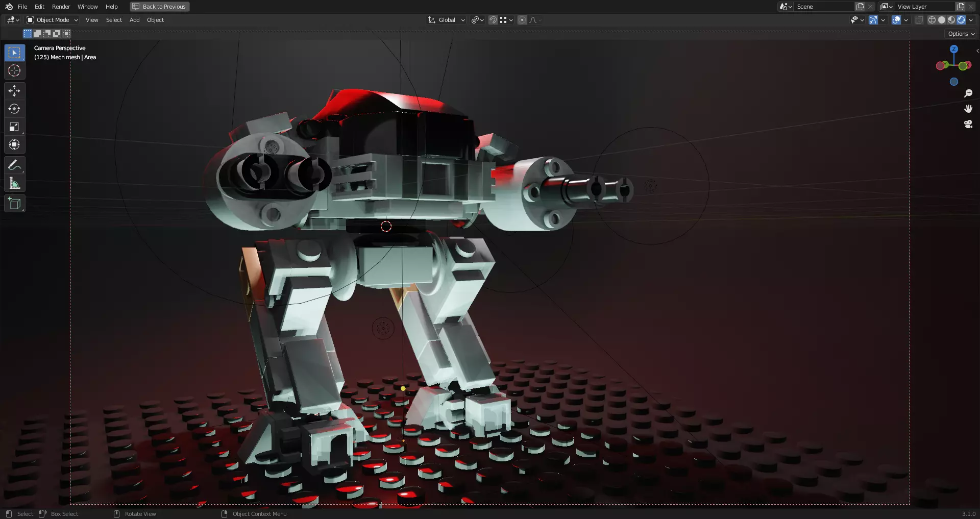Activate the Move tool
The width and height of the screenshot is (980, 519).
[14, 91]
